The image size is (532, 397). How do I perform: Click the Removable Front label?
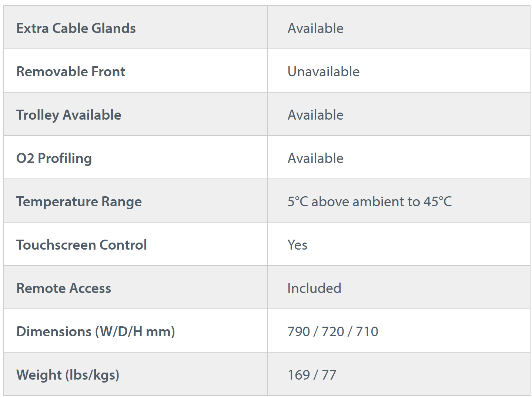coord(71,72)
